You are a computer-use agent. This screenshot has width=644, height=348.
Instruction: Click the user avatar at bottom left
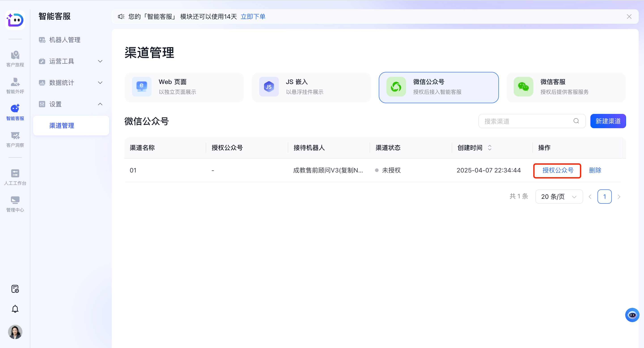15,332
